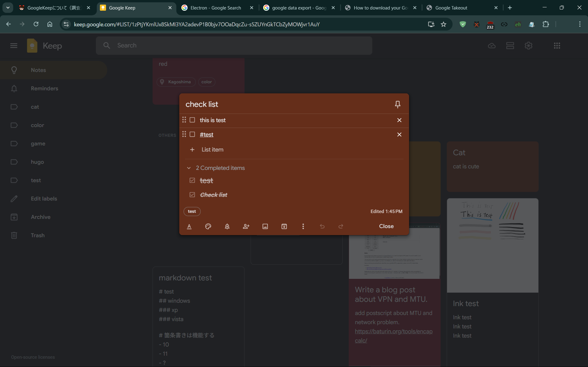Open Open-source licenses link
This screenshot has height=367, width=588.
33,357
